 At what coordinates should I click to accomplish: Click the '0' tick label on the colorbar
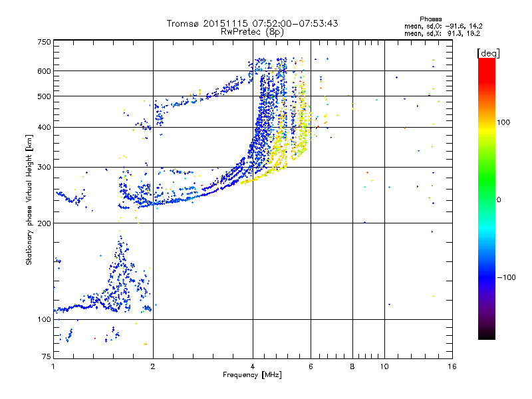499,199
